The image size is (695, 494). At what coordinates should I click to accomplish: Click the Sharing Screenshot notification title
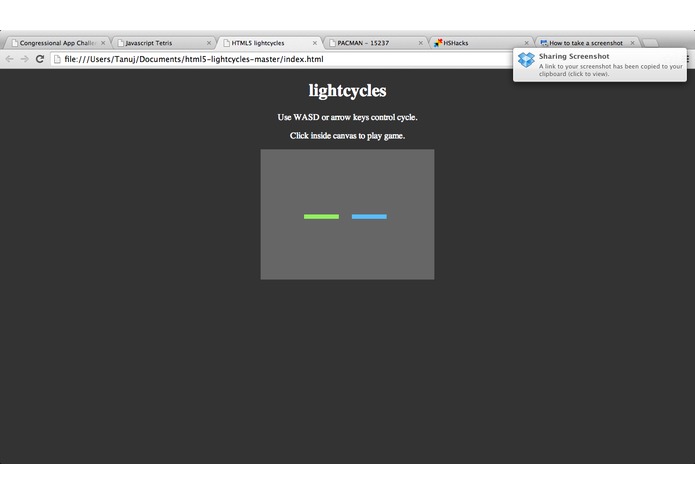coord(574,56)
